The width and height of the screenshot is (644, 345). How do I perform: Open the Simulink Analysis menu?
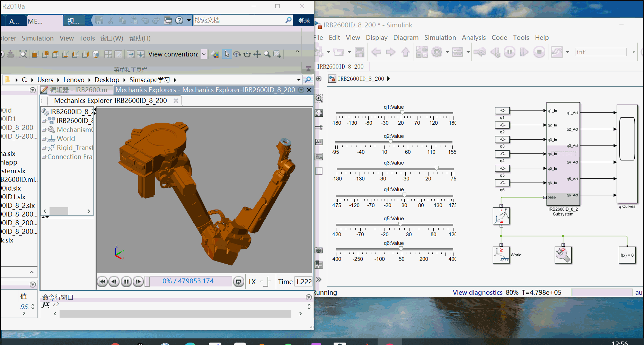click(474, 37)
